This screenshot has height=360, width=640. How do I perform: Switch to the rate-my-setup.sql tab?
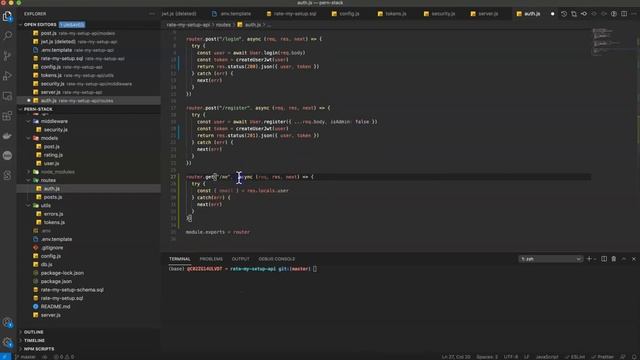click(291, 14)
